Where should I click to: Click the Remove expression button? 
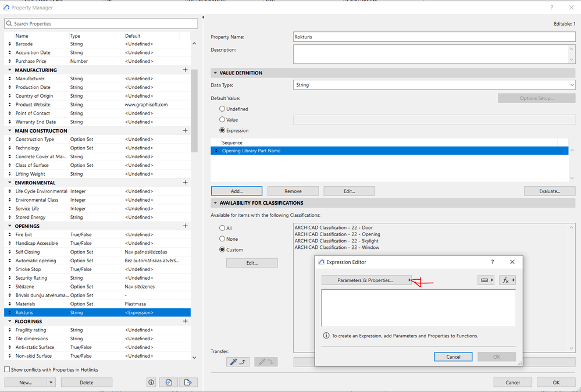pyautogui.click(x=293, y=191)
